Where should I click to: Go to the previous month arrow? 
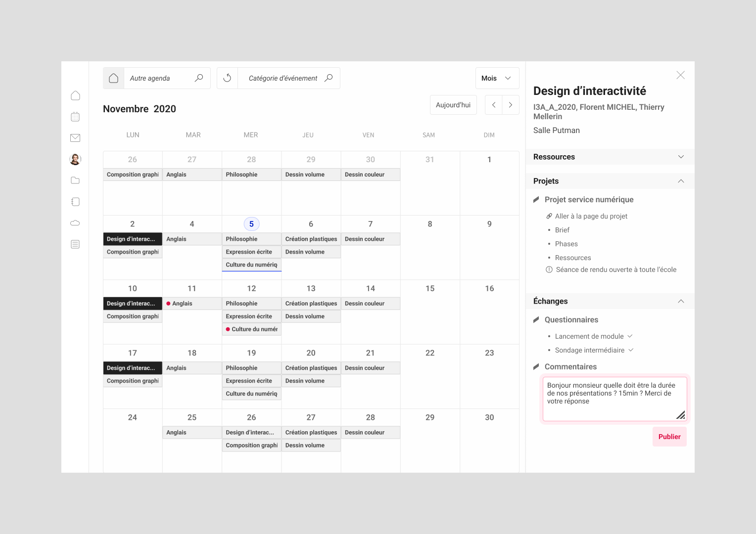493,105
